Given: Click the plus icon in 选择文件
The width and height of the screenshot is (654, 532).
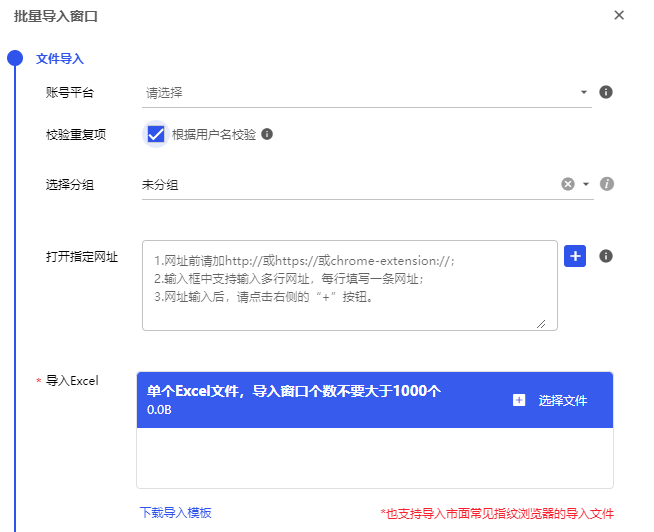Looking at the screenshot, I should pos(519,400).
